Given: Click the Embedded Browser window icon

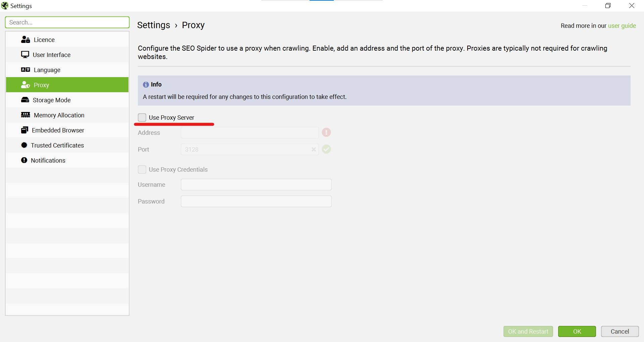Looking at the screenshot, I should tap(24, 130).
